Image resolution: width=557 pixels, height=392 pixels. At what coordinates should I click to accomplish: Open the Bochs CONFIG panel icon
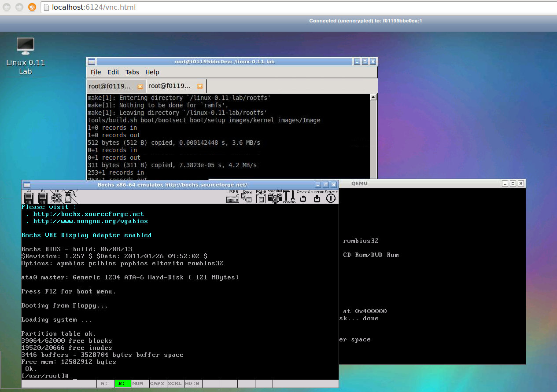click(289, 198)
